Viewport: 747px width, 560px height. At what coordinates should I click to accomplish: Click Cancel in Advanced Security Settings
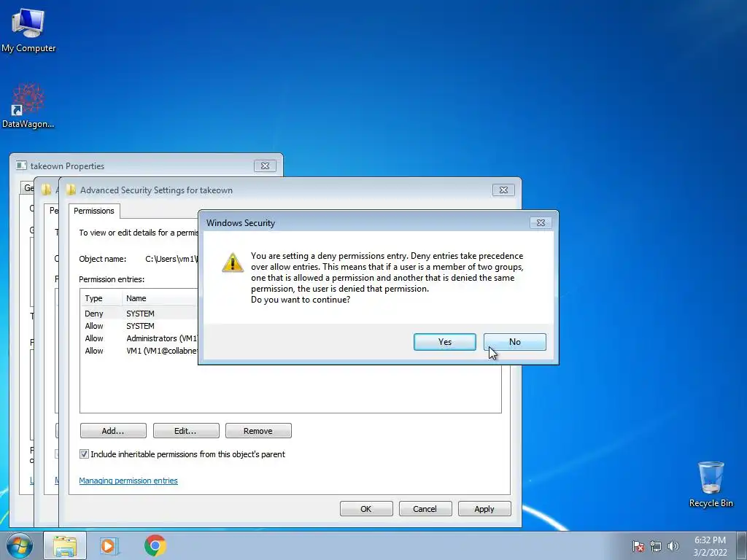coord(425,509)
